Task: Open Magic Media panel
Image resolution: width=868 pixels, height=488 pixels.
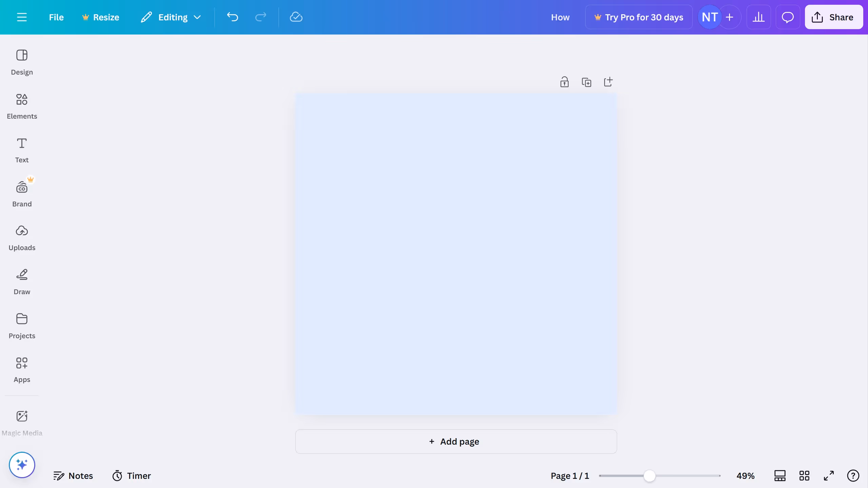Action: pyautogui.click(x=22, y=423)
